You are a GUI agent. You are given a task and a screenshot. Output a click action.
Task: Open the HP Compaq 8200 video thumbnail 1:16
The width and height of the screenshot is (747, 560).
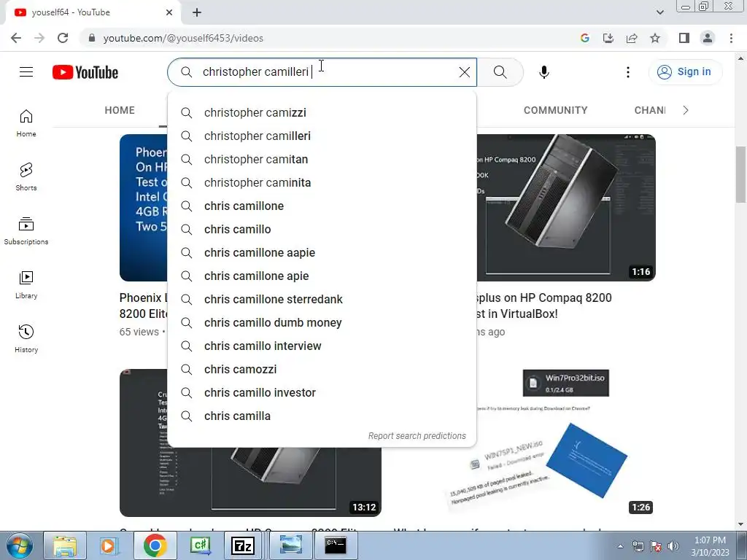566,208
